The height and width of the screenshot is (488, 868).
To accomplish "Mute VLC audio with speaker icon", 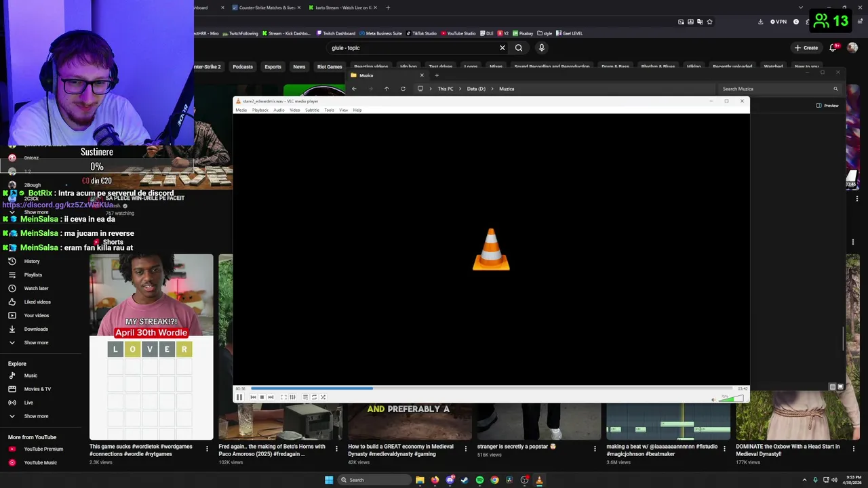I will 713,399.
